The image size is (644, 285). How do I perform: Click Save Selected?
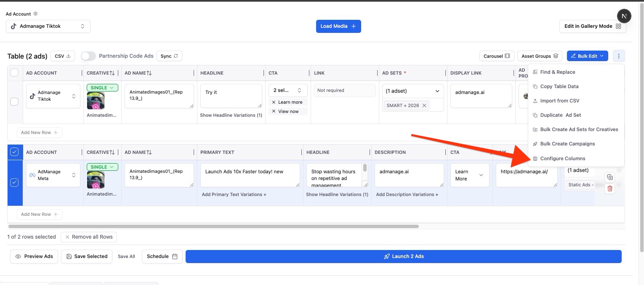click(x=87, y=256)
